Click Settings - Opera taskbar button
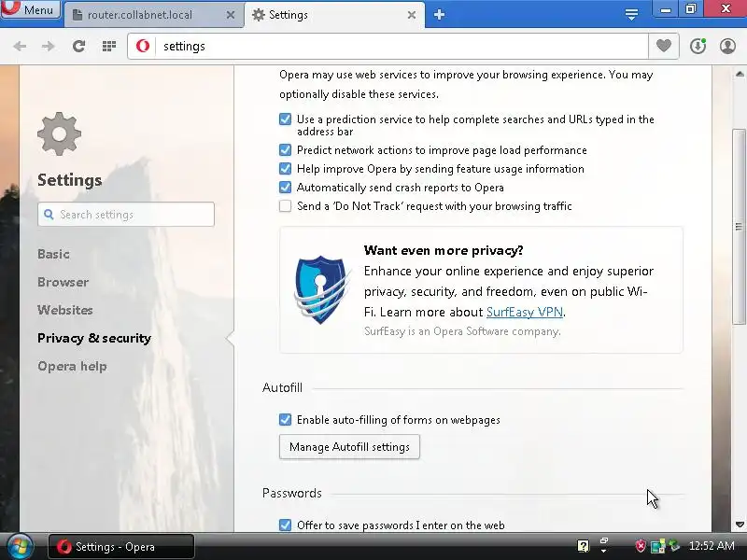747x560 pixels. pyautogui.click(x=121, y=547)
